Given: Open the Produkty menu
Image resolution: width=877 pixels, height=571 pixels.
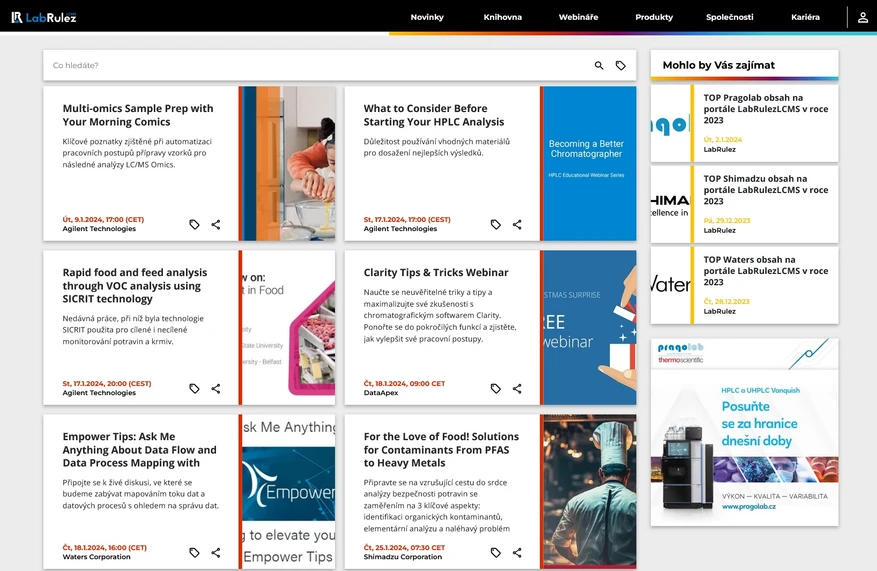Looking at the screenshot, I should coord(654,17).
